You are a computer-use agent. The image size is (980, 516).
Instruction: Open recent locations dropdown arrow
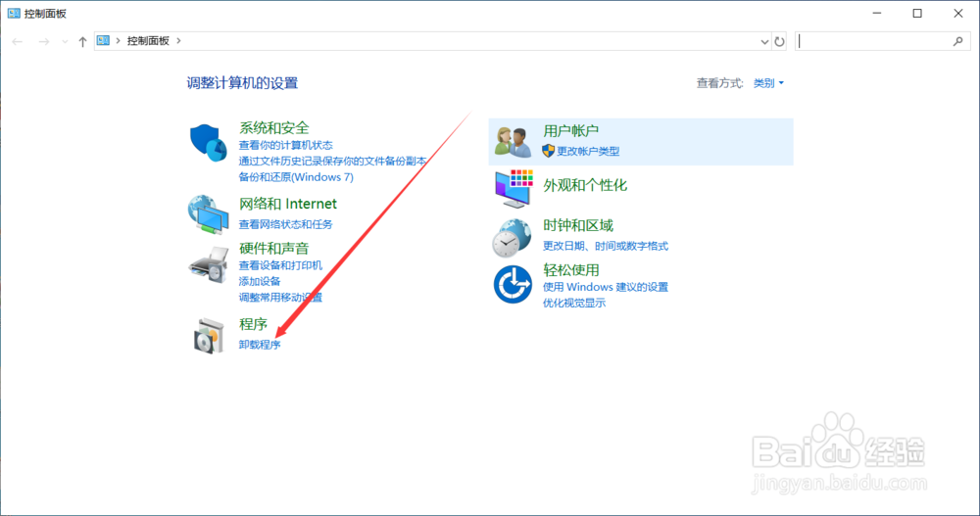tap(65, 42)
